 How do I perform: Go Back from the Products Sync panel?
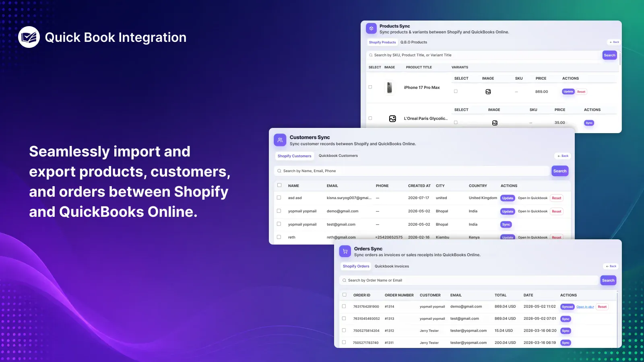click(x=614, y=42)
